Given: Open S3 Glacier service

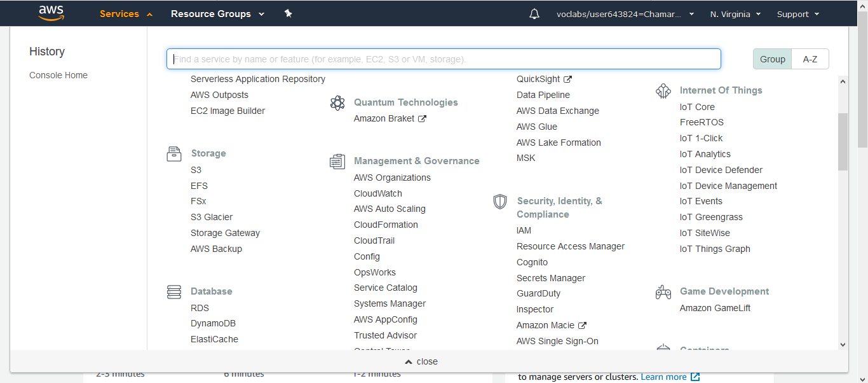Looking at the screenshot, I should tap(212, 217).
